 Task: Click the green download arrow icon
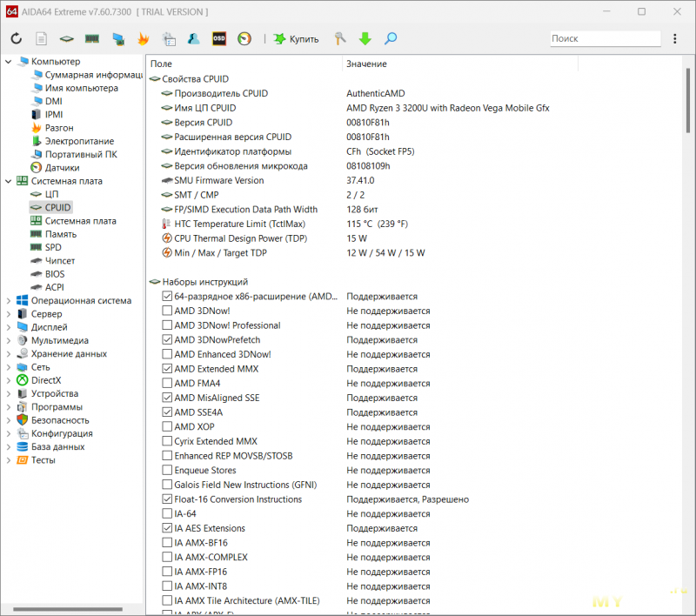point(365,38)
